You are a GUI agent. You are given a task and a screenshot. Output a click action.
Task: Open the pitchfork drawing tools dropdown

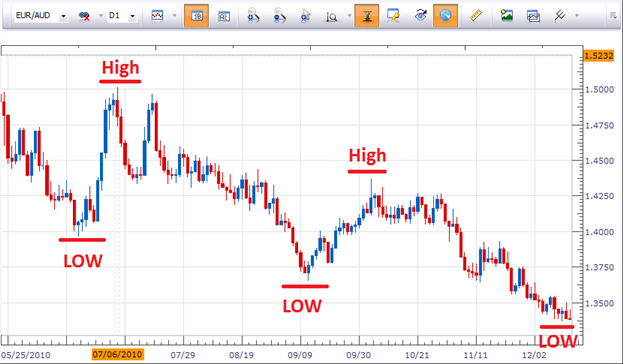pyautogui.click(x=577, y=15)
